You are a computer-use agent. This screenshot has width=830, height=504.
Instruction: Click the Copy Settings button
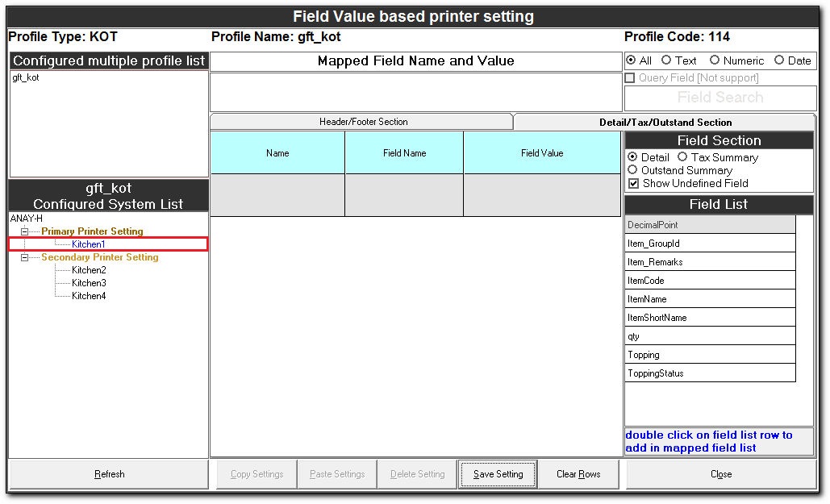257,474
